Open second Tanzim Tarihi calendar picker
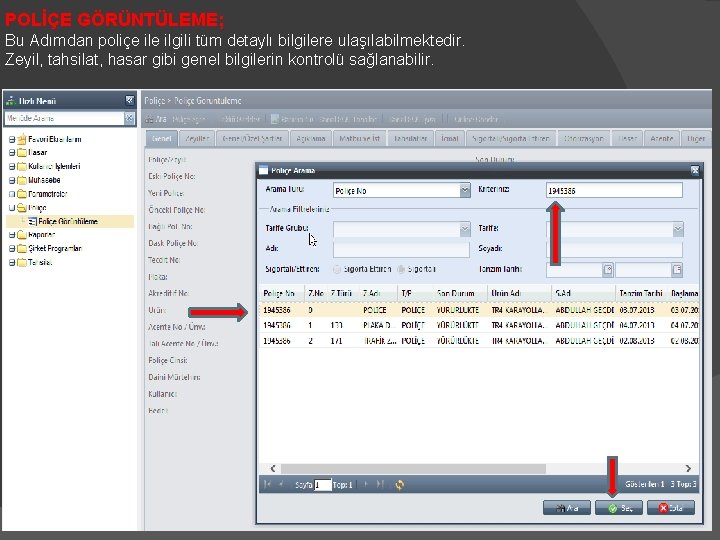The height and width of the screenshot is (540, 720). 677,270
